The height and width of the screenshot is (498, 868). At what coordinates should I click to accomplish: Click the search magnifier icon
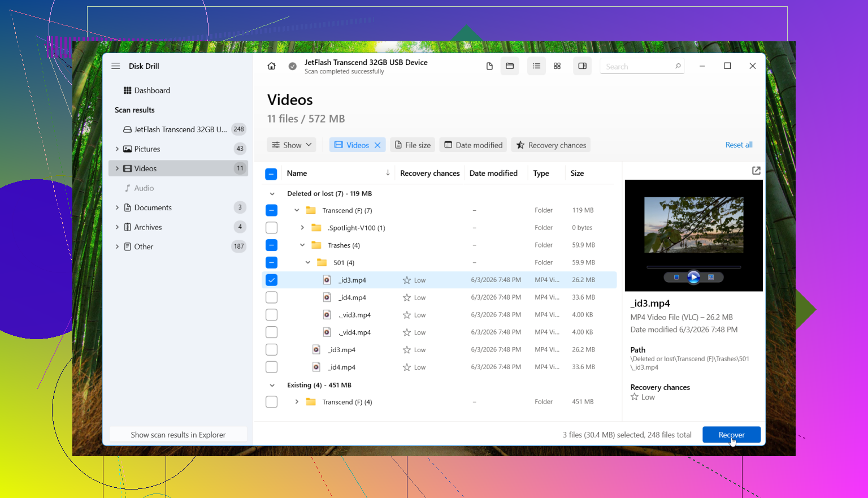coord(678,66)
